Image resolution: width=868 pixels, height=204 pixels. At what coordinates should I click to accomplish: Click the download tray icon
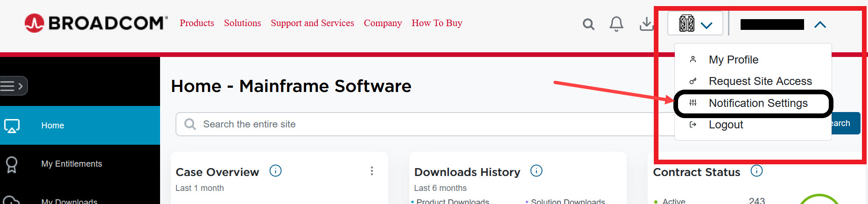(x=646, y=24)
